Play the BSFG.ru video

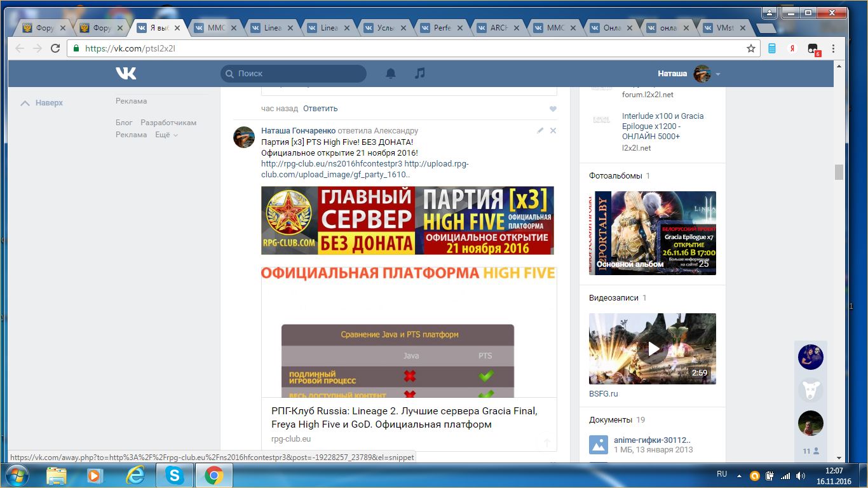653,348
